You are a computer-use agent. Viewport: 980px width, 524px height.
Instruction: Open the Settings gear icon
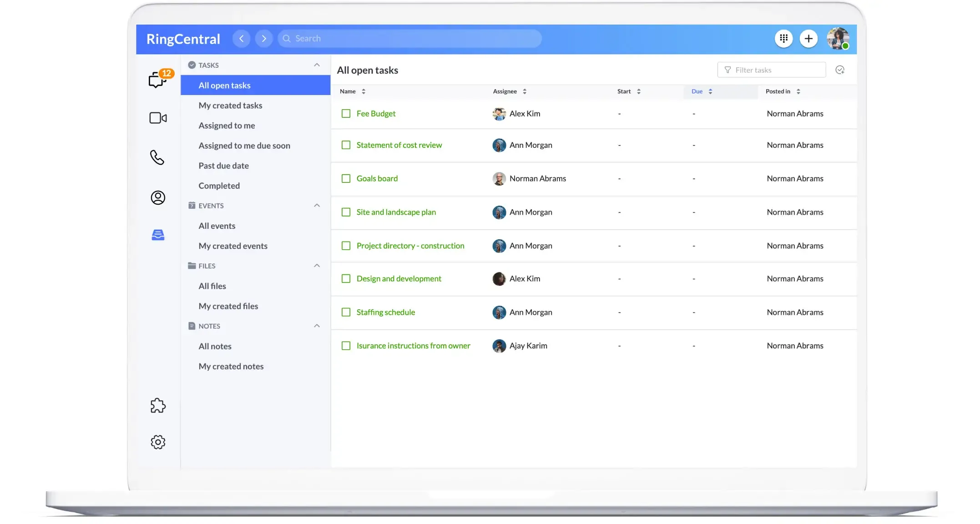pos(158,442)
